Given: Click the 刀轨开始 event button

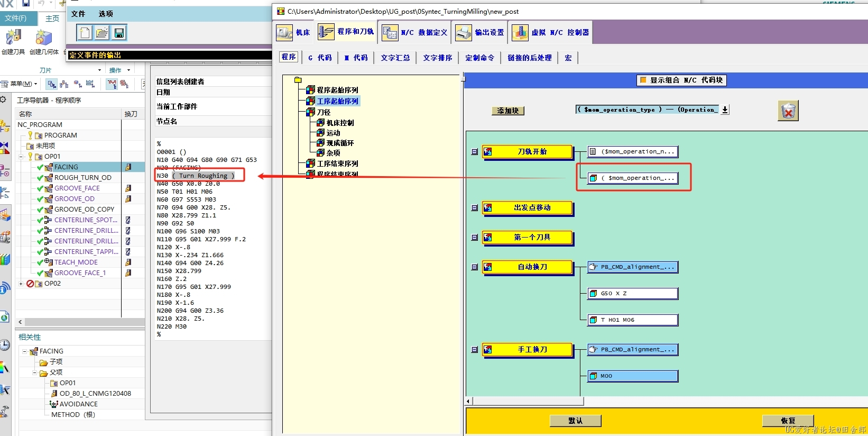Looking at the screenshot, I should pyautogui.click(x=527, y=152).
